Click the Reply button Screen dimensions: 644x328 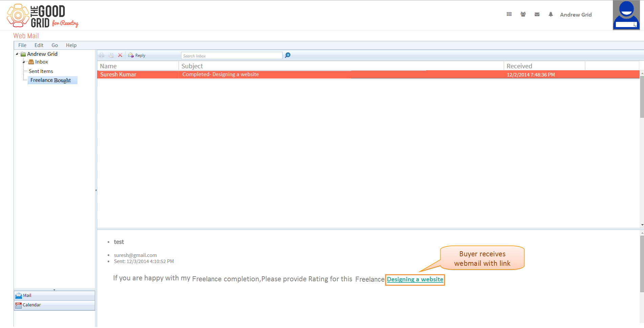click(137, 55)
